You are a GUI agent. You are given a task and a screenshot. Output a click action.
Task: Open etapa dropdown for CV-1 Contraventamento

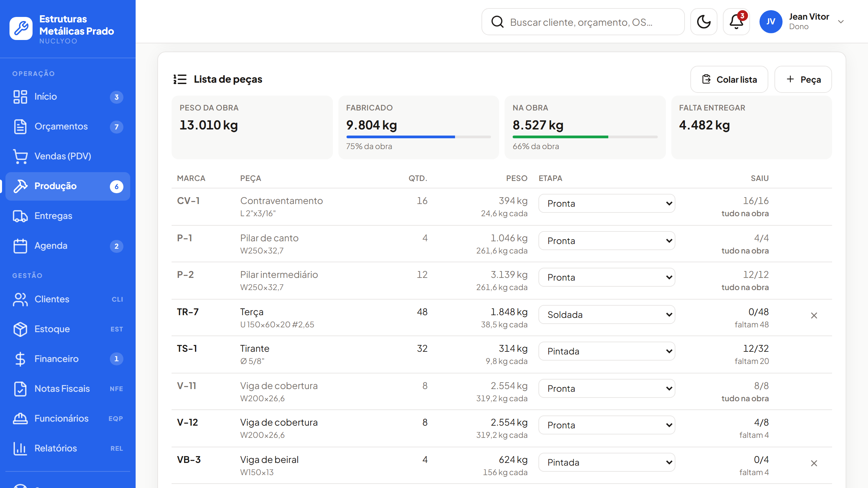click(x=607, y=203)
